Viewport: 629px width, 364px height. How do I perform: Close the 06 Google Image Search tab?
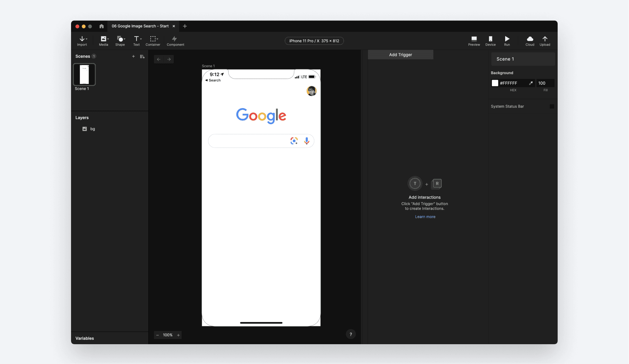click(x=174, y=26)
